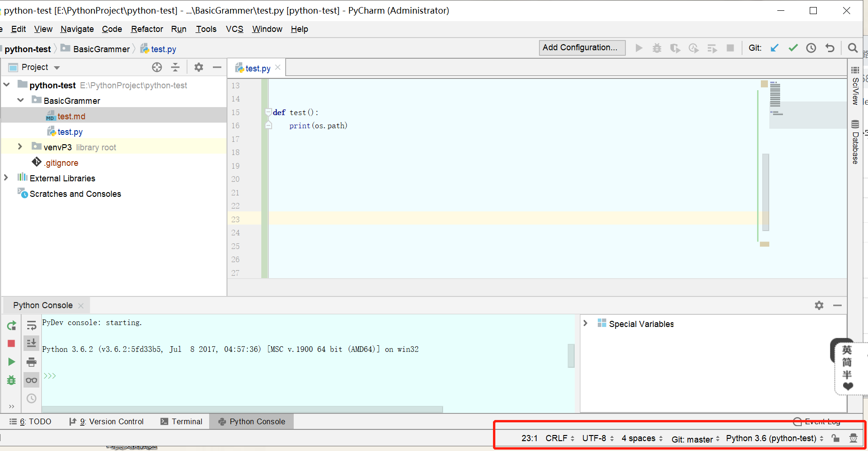Show more console toolbar actions chevron
This screenshot has width=868, height=451.
12,406
